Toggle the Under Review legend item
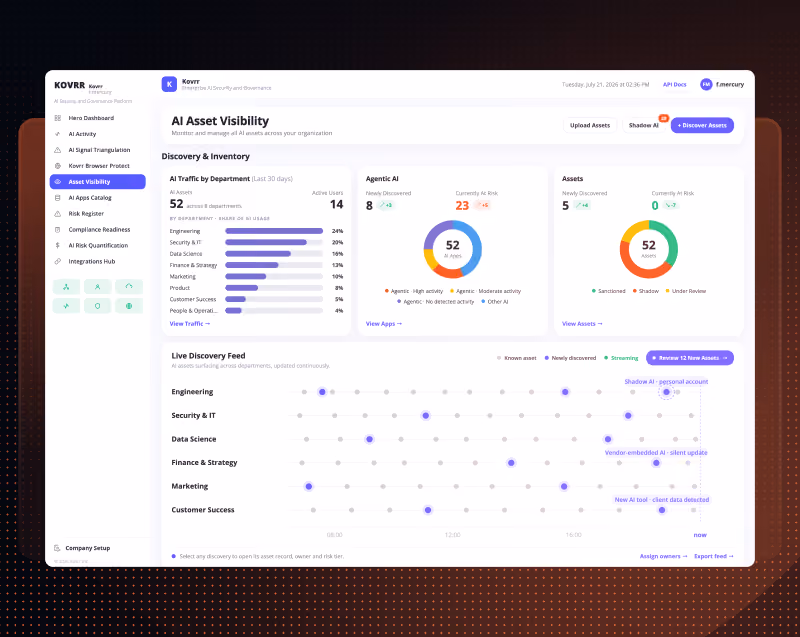Image resolution: width=800 pixels, height=637 pixels. (686, 291)
